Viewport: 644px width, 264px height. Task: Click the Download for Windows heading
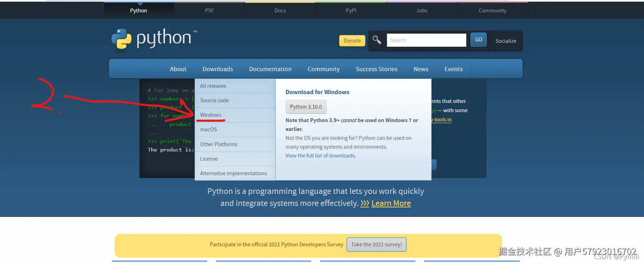coord(317,92)
